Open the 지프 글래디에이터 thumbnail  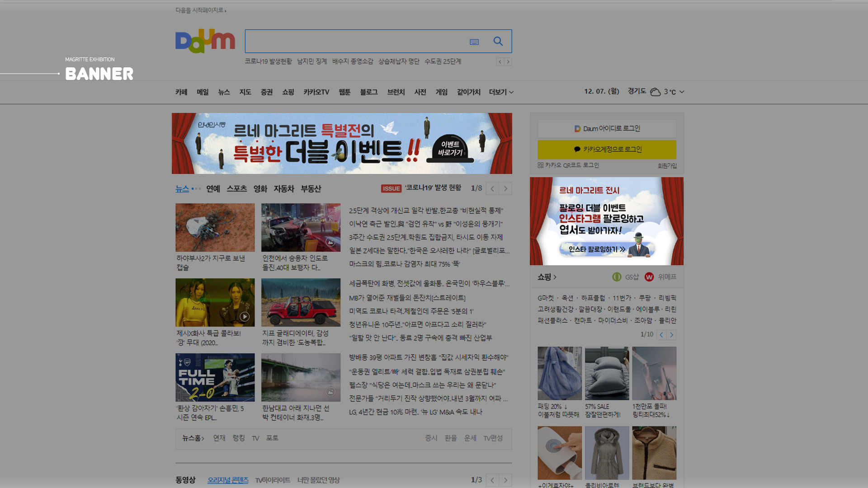[301, 302]
